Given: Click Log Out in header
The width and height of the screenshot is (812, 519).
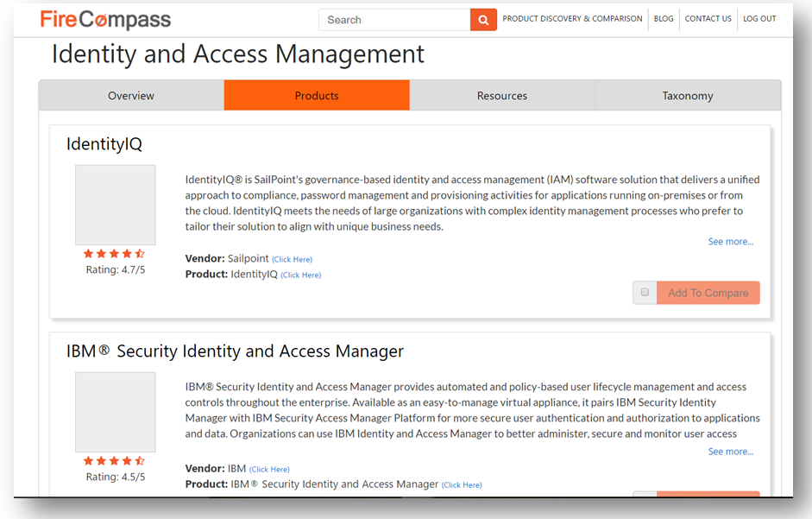Looking at the screenshot, I should [x=759, y=19].
